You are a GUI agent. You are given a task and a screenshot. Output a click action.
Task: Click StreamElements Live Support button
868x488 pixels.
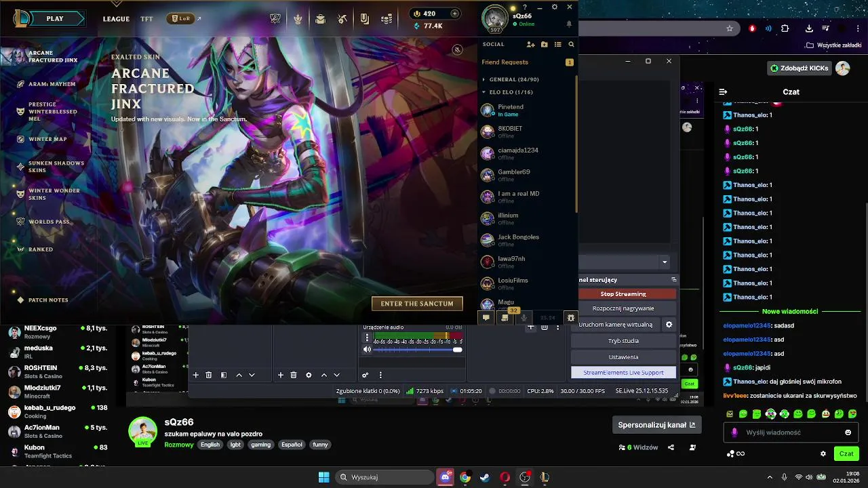click(623, 372)
